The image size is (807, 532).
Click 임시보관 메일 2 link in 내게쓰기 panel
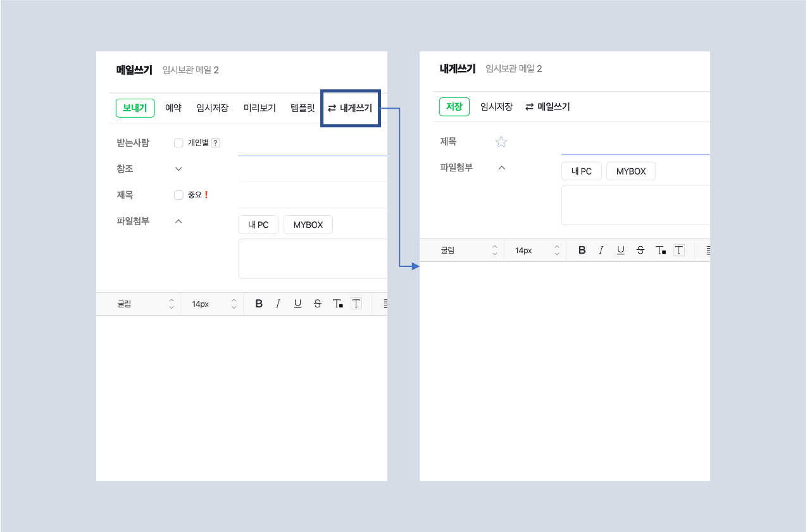point(514,69)
